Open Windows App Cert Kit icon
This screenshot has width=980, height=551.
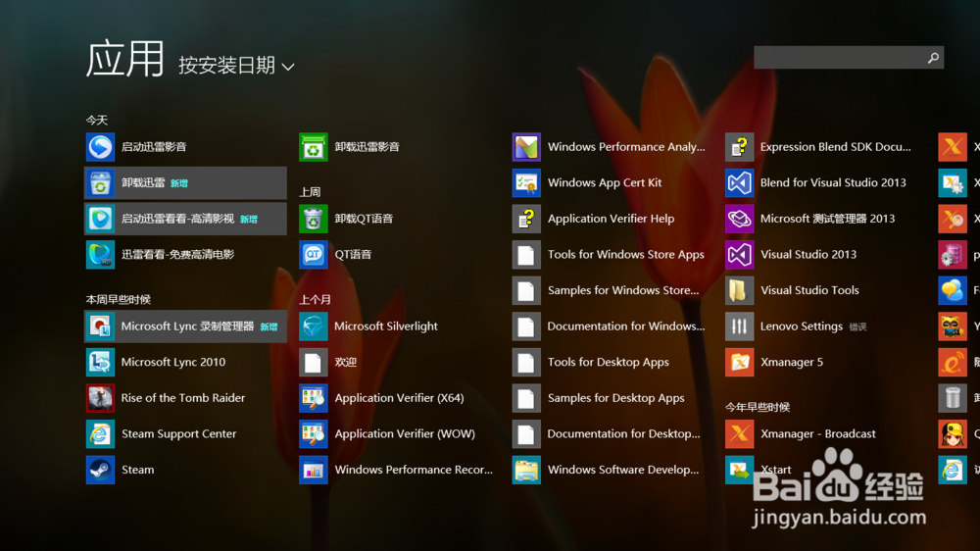(526, 182)
